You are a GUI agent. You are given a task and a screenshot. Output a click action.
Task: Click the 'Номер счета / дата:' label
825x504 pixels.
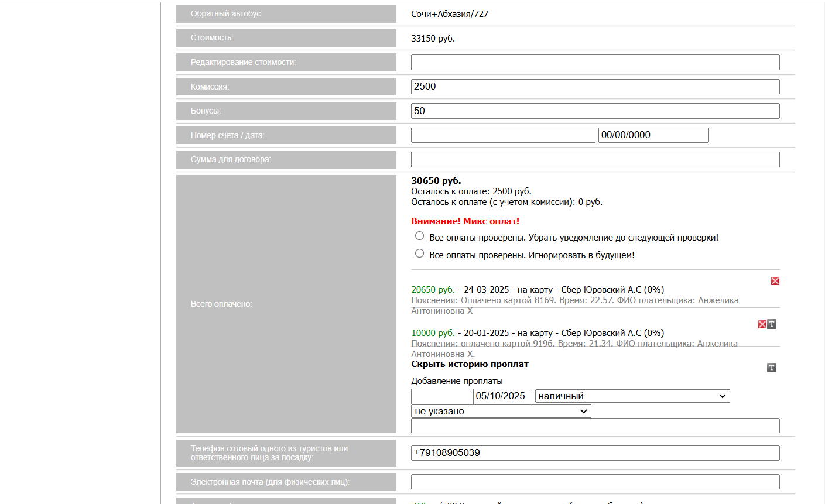click(227, 135)
